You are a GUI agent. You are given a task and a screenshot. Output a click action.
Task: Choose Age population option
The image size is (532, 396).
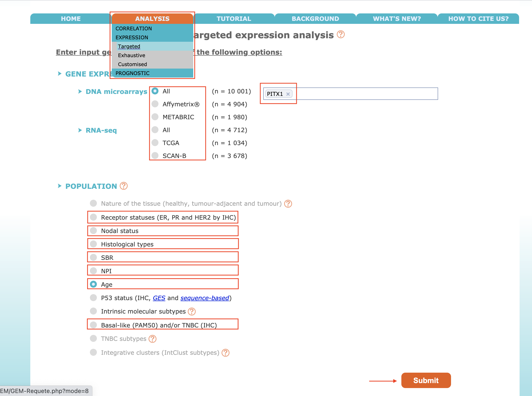(93, 284)
